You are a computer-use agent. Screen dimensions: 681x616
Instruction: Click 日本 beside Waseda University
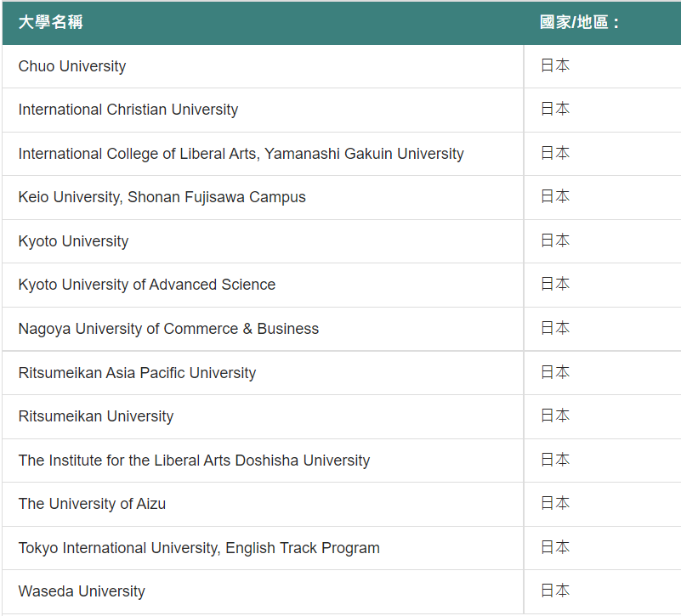(x=555, y=591)
